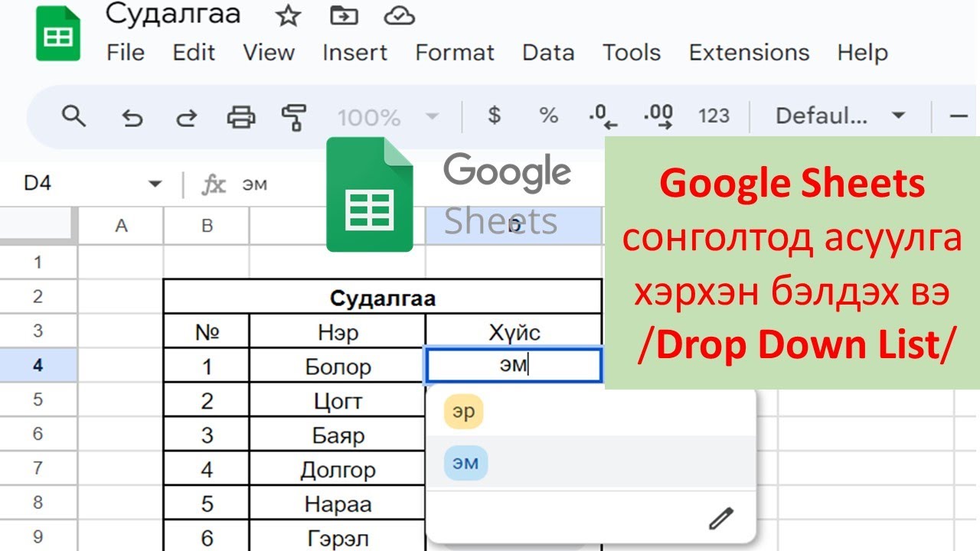Open the File menu
Image resolution: width=980 pixels, height=551 pixels.
pos(126,52)
